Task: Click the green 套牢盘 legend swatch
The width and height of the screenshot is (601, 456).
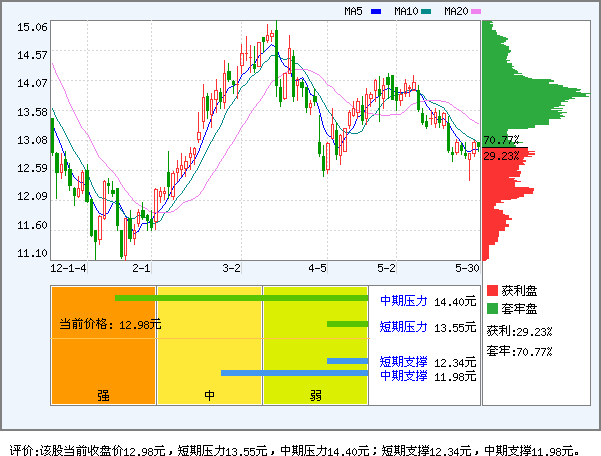Action: (492, 308)
